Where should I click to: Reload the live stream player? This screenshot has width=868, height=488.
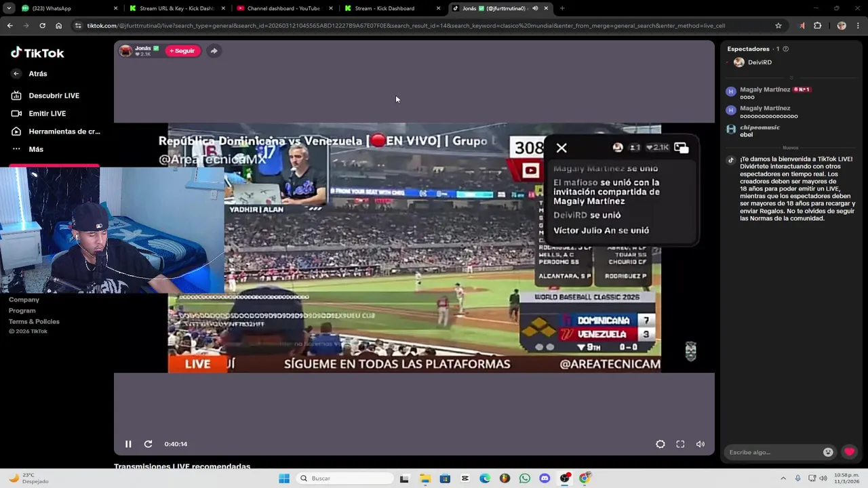click(148, 444)
